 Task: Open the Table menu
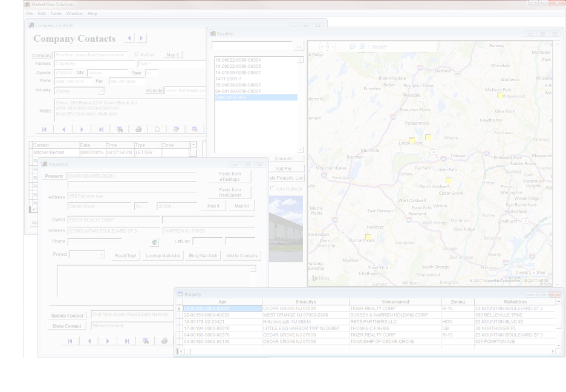pyautogui.click(x=56, y=13)
